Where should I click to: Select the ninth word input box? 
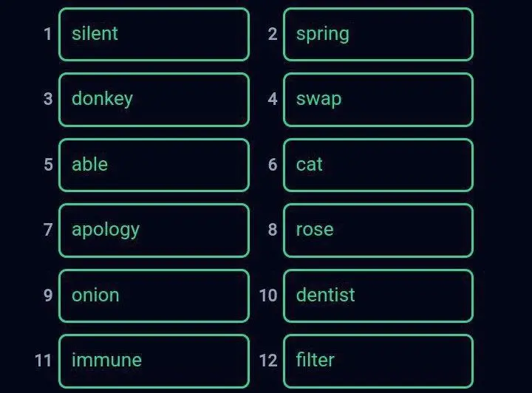click(154, 296)
